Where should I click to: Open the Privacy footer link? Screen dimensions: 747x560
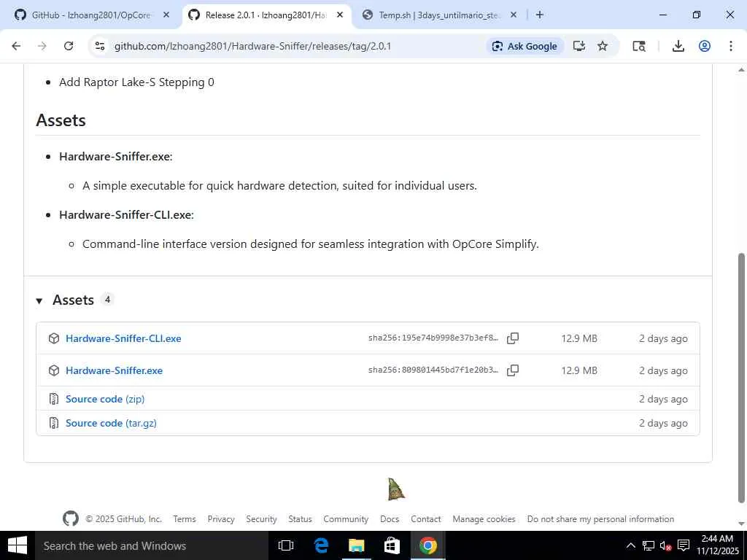coord(221,519)
